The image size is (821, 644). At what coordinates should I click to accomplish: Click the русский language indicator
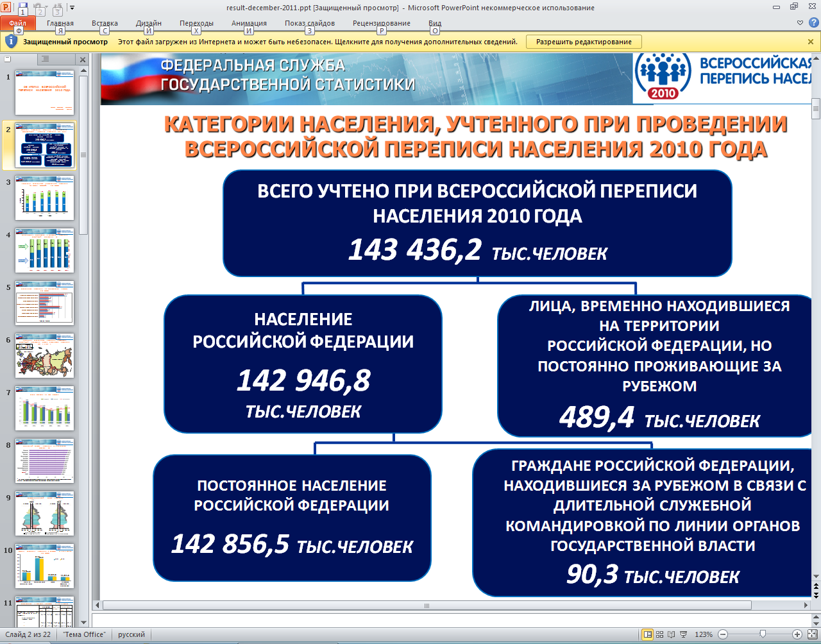click(x=131, y=634)
